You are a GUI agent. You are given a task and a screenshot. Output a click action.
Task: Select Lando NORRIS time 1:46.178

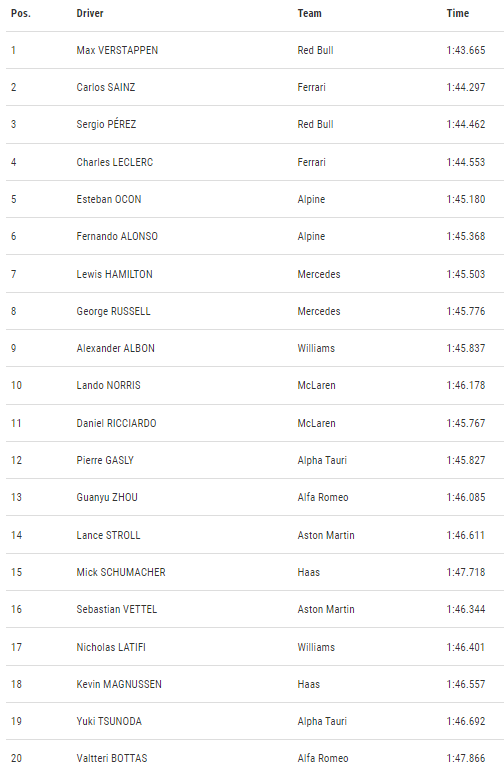(x=466, y=385)
